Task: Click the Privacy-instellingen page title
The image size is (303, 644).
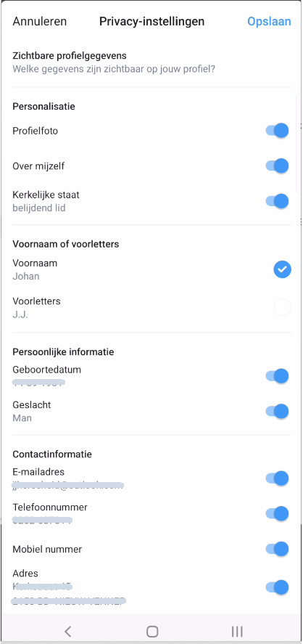Action: point(151,21)
